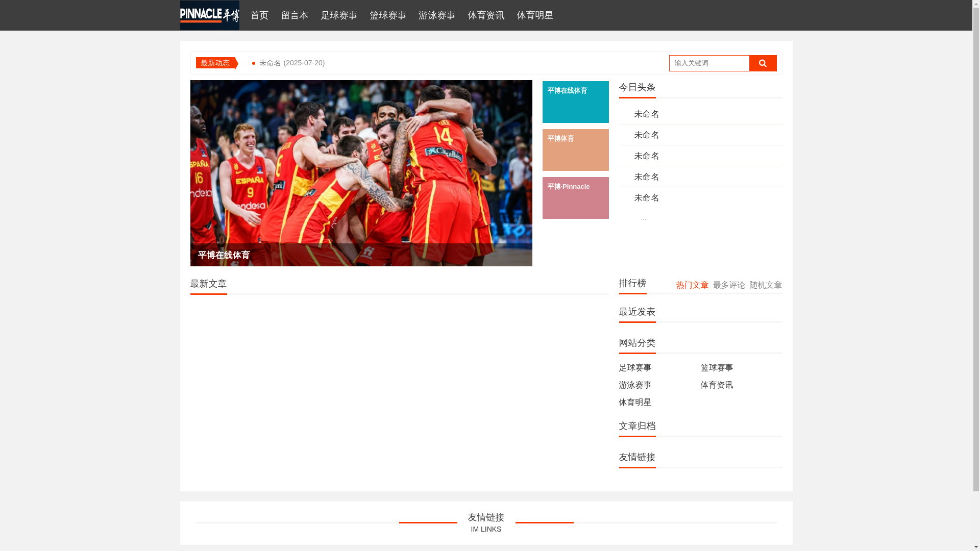Click the 排行榜 section heading
Viewport: 980px width, 551px height.
(x=632, y=283)
